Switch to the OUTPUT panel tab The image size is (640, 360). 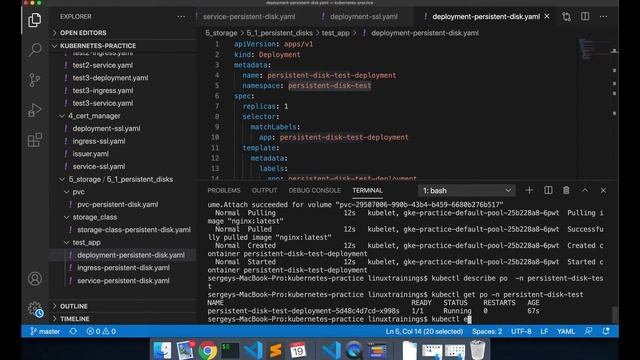(264, 191)
